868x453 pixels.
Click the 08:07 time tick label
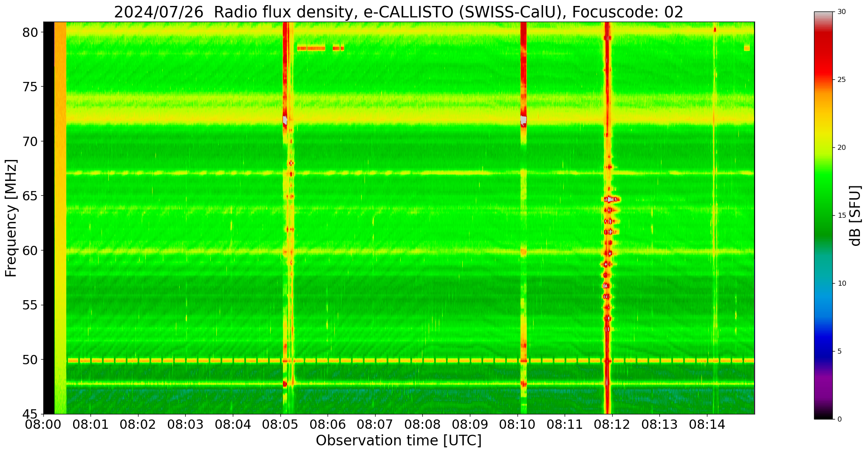click(375, 425)
